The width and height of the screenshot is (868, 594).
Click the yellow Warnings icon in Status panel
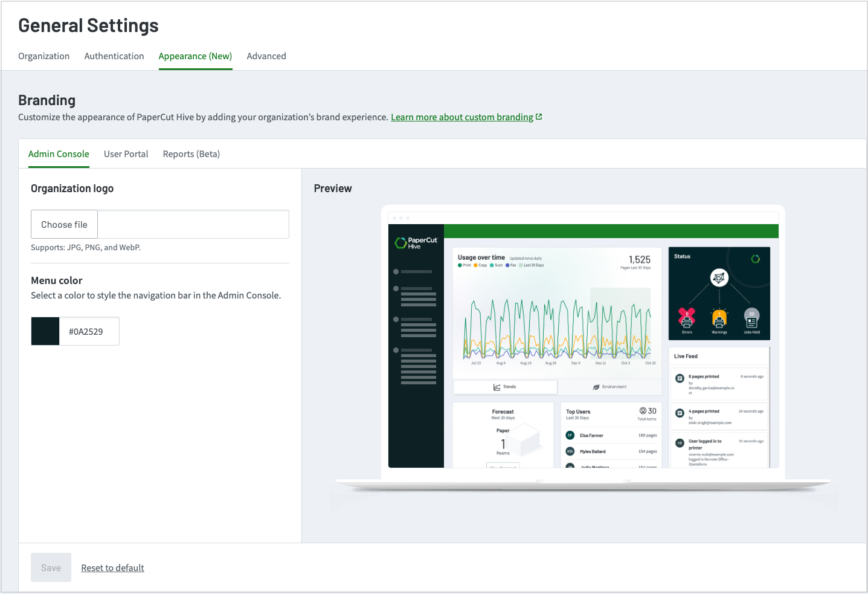(719, 319)
